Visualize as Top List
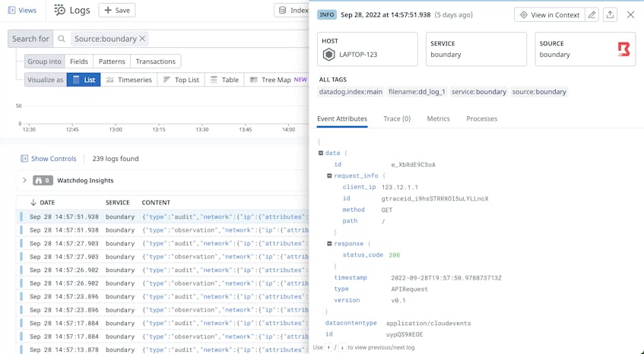644x354 pixels. (x=181, y=80)
